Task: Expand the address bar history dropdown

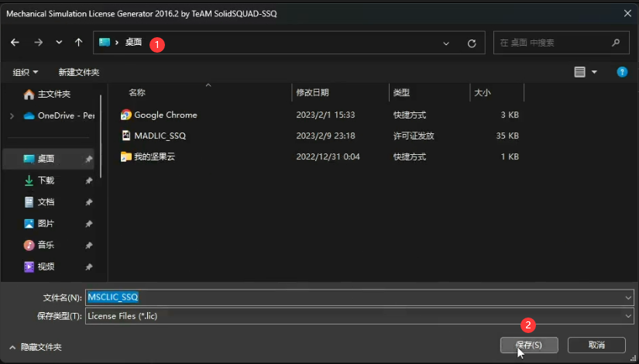Action: (446, 43)
